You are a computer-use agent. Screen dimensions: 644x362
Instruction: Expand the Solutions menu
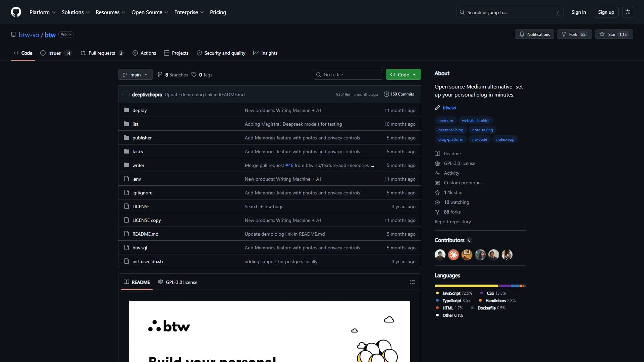(x=75, y=12)
